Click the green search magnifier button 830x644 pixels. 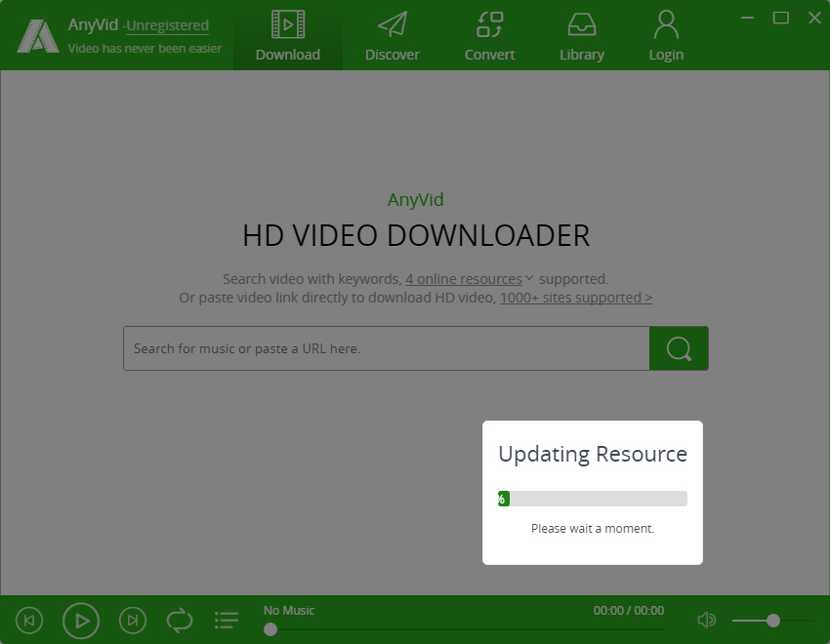(679, 348)
